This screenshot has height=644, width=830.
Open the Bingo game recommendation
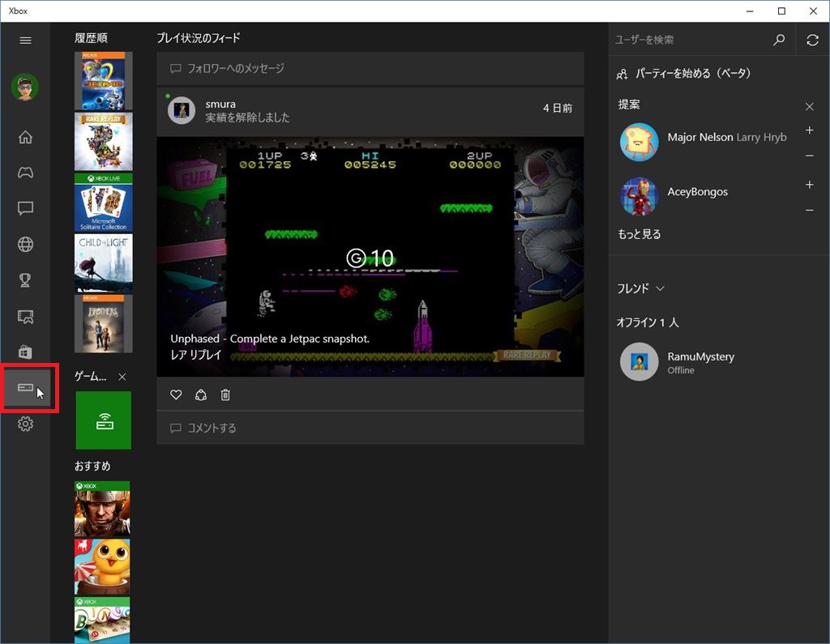coord(102,621)
